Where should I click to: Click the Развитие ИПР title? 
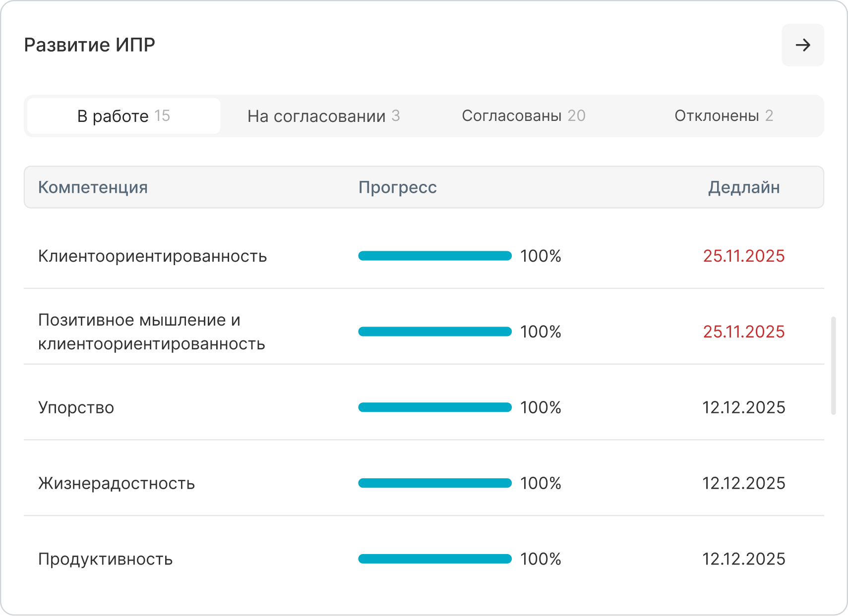90,45
